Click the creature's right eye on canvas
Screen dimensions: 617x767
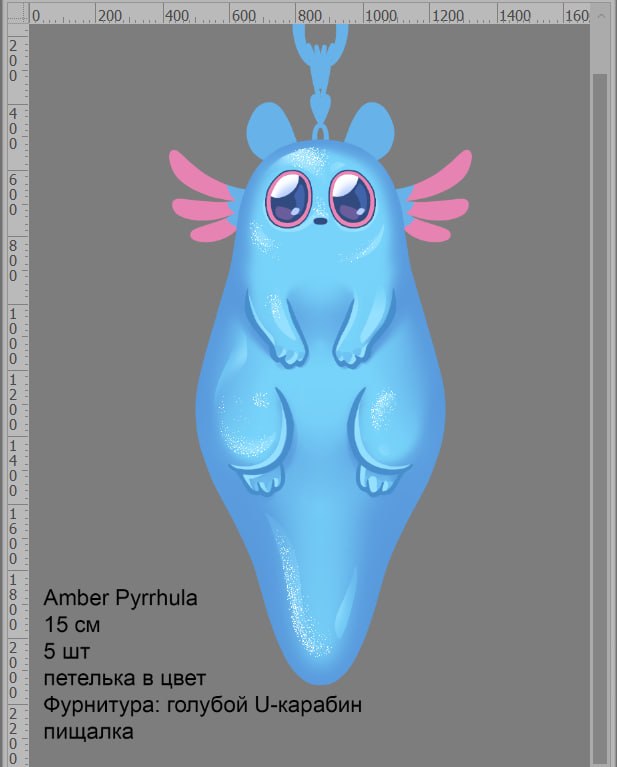[352, 198]
